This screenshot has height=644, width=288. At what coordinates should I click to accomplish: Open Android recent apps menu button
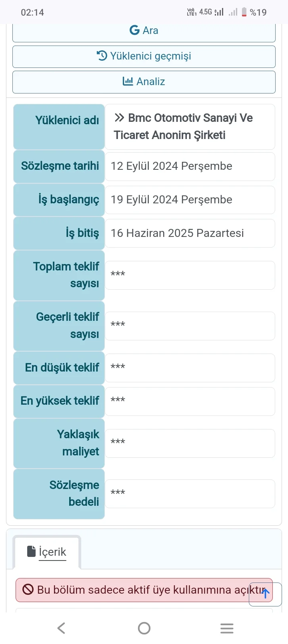(x=227, y=628)
